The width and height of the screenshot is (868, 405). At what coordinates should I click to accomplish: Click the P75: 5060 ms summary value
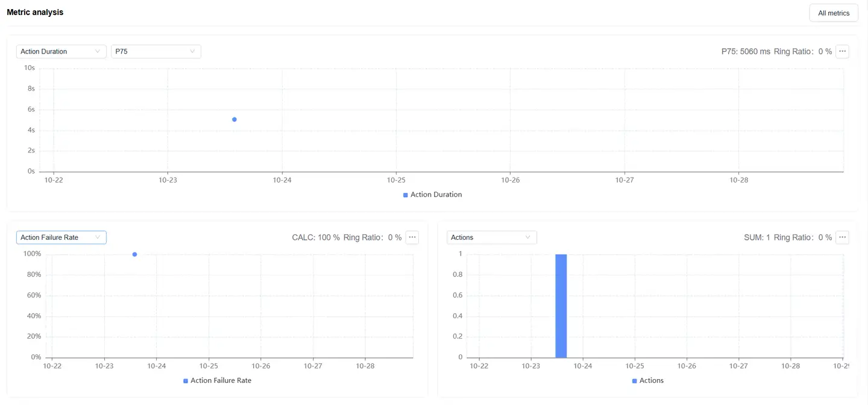746,51
